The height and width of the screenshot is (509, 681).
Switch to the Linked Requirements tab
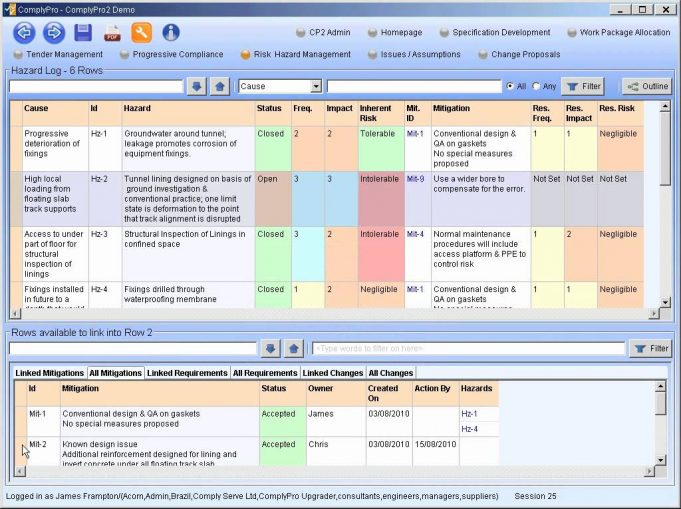pos(187,373)
